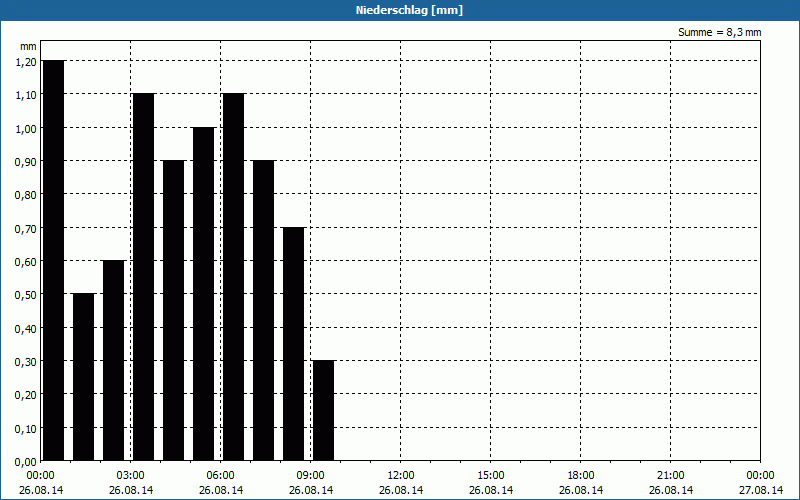This screenshot has width=800, height=500.
Task: Click the 0,30 mm bar starting at 09:00
Action: click(323, 411)
